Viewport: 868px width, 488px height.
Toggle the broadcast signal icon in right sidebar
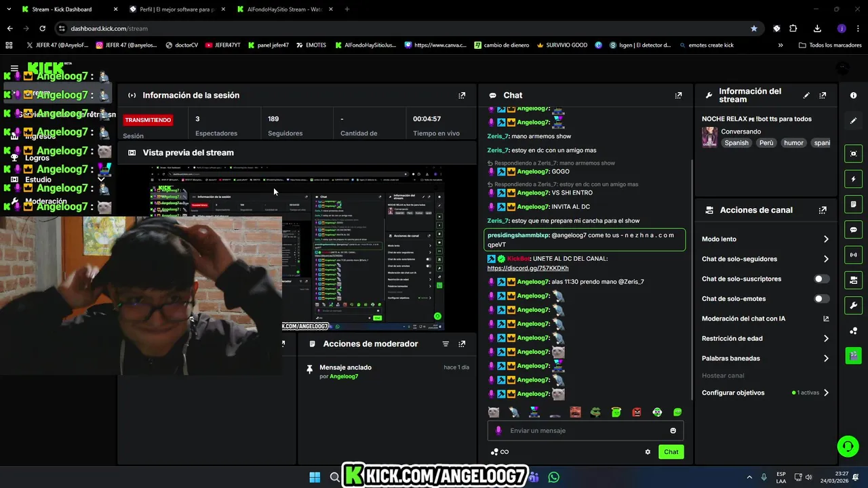853,255
